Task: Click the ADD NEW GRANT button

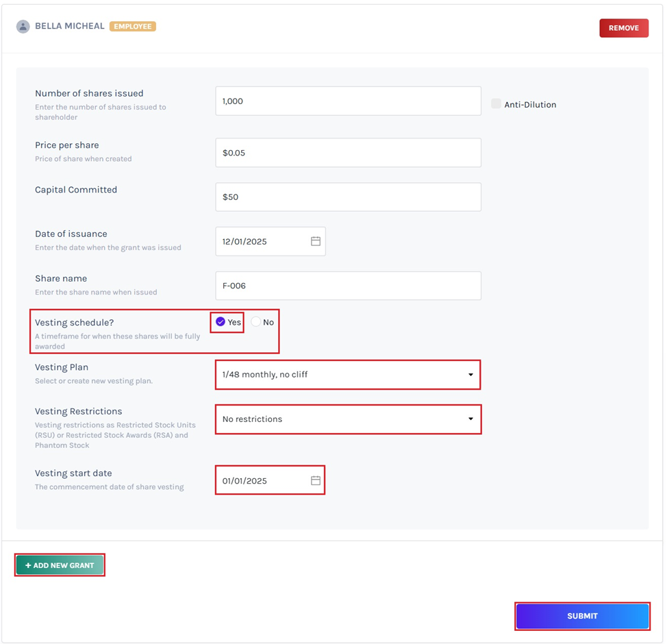Action: pyautogui.click(x=60, y=565)
